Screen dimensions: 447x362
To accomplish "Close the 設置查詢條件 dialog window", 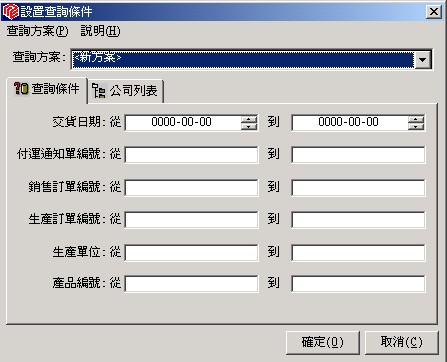I will coord(434,12).
